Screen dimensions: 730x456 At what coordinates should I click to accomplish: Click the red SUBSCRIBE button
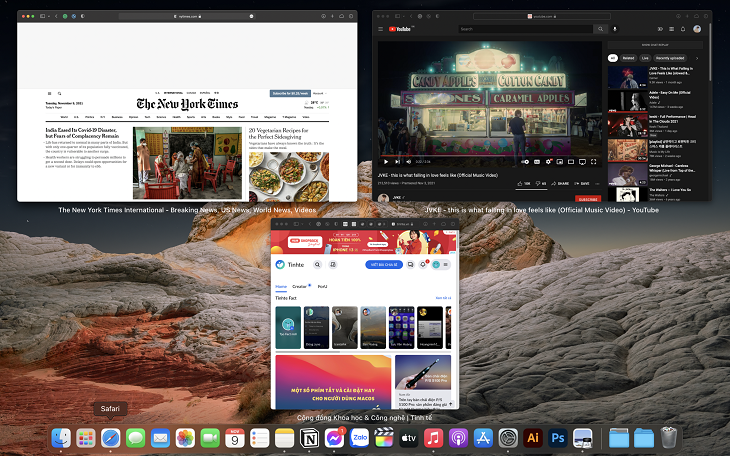click(588, 199)
